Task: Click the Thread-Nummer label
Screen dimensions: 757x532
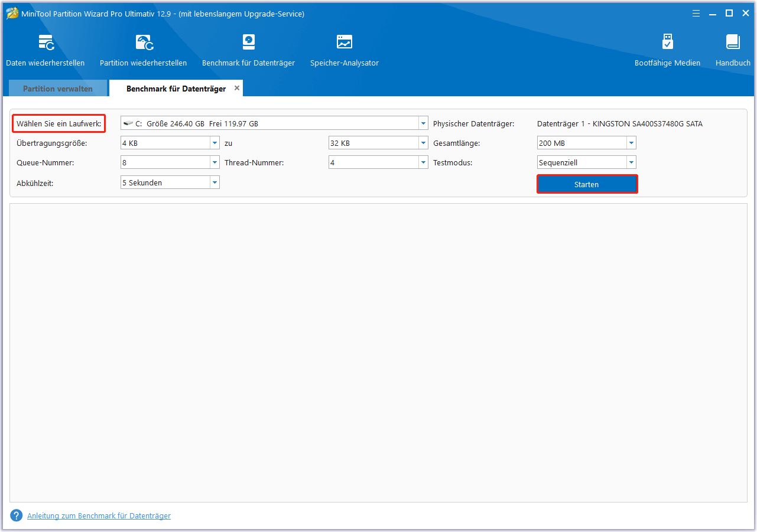Action: pyautogui.click(x=254, y=162)
